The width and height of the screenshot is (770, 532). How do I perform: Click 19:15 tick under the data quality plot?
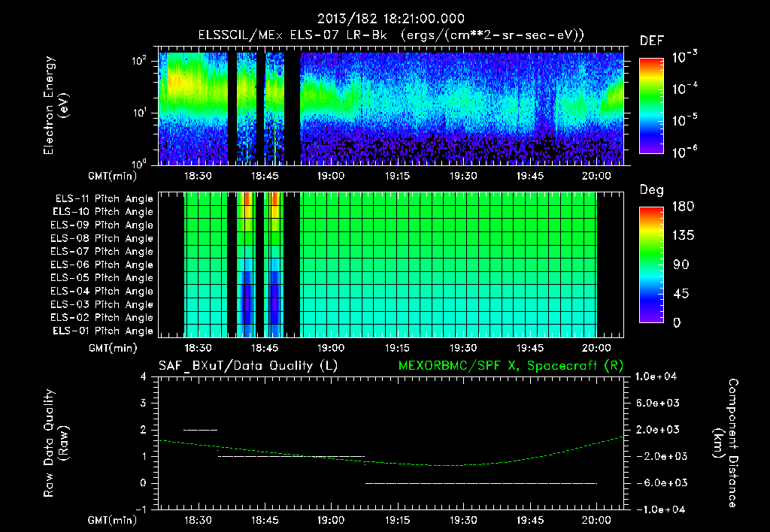tap(397, 520)
